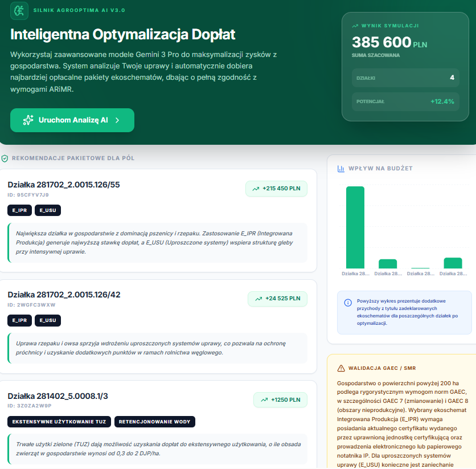This screenshot has width=476, height=469.
Task: Click the Retencjonowanie wody tag
Action: [x=155, y=422]
